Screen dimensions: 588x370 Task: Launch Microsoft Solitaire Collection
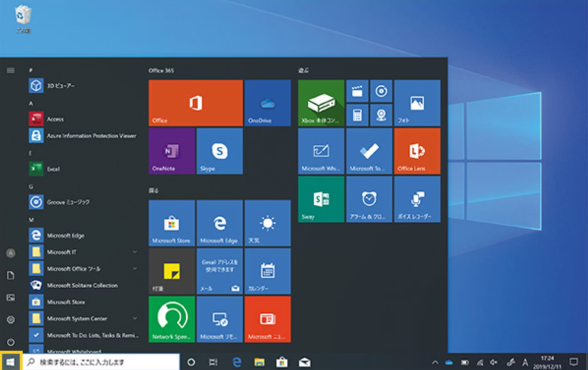click(83, 285)
